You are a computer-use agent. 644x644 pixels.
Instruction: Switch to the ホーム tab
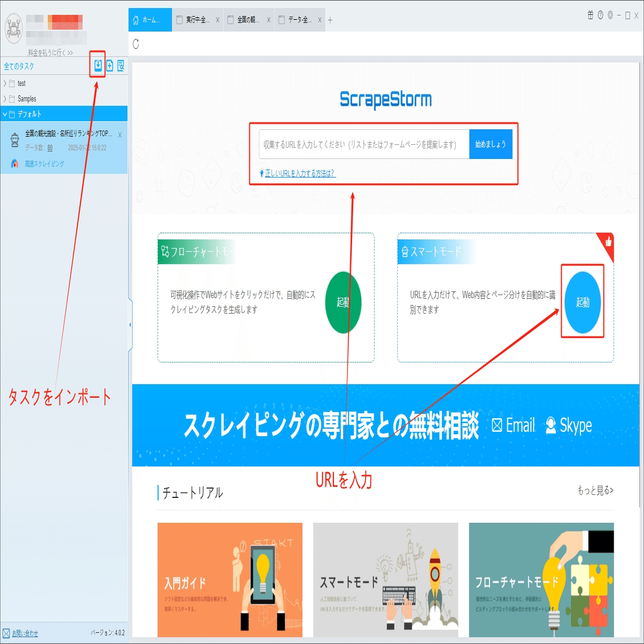click(150, 20)
